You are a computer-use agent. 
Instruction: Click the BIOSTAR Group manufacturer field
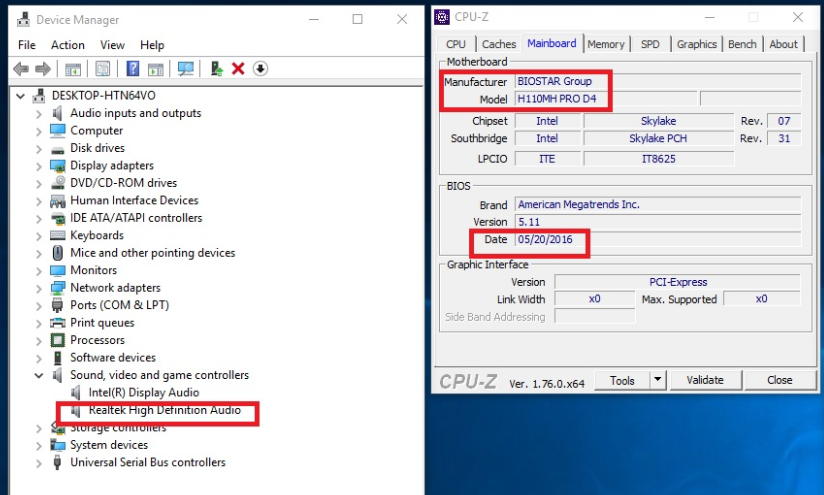(x=658, y=81)
